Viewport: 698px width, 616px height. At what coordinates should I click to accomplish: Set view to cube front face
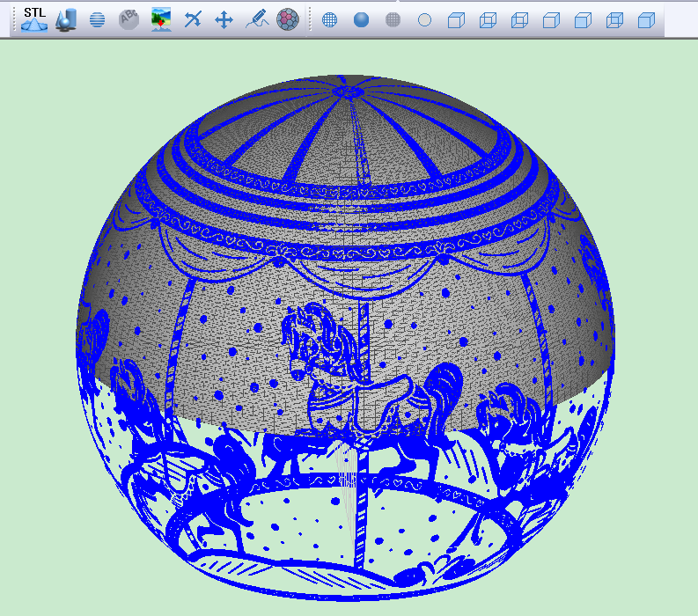[584, 20]
